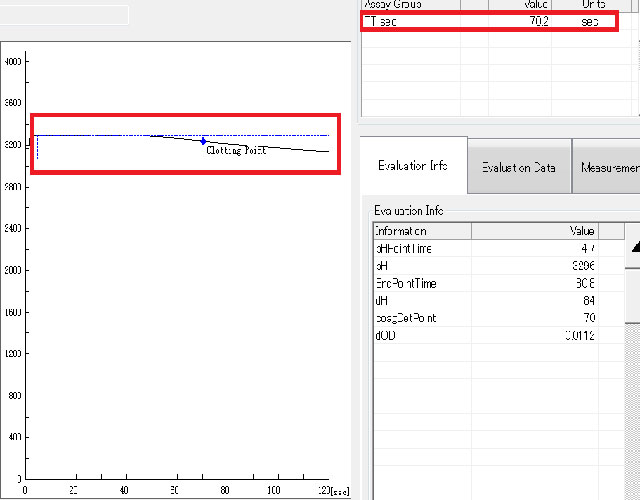Screen dimensions: 640x500
Task: Click the blue Clotting Point marker on the curve
Action: [203, 141]
